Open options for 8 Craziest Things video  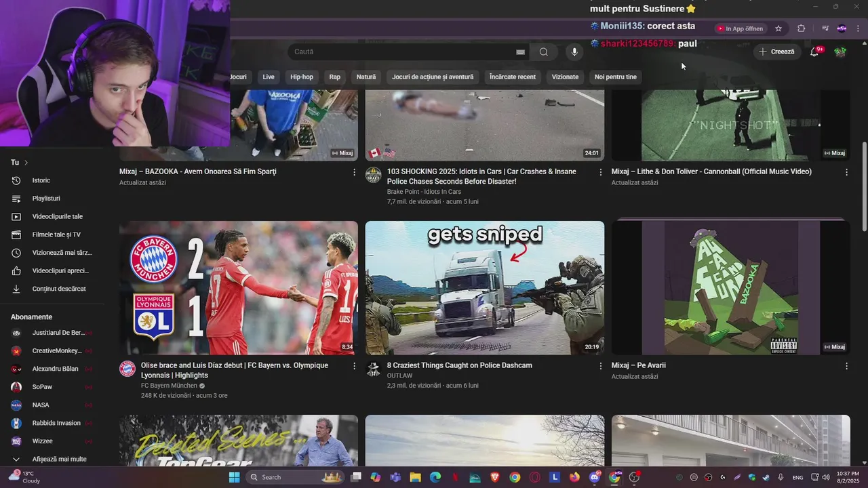pos(600,366)
